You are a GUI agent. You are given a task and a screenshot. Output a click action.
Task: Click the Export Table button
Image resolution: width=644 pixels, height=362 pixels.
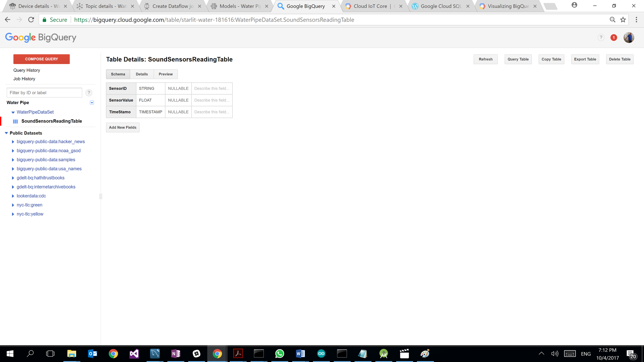[585, 59]
